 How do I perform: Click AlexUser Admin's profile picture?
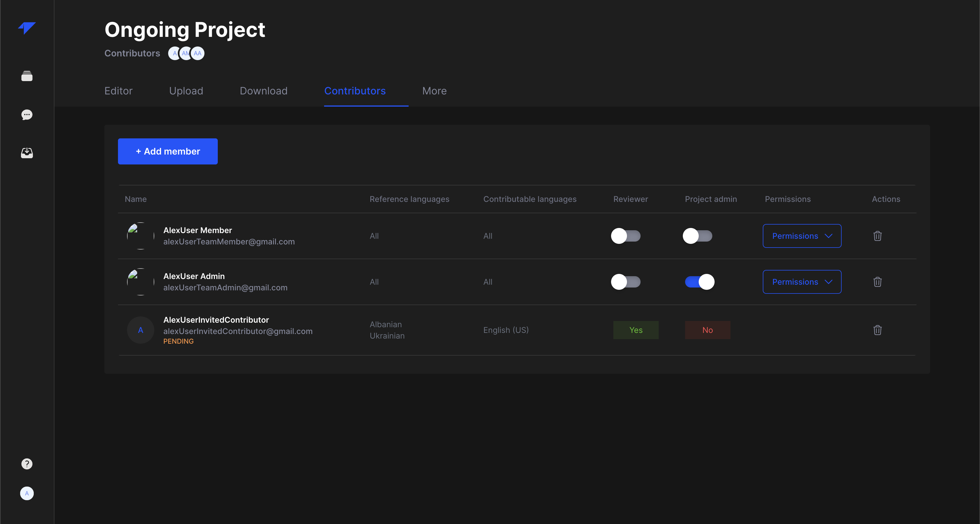(x=140, y=282)
